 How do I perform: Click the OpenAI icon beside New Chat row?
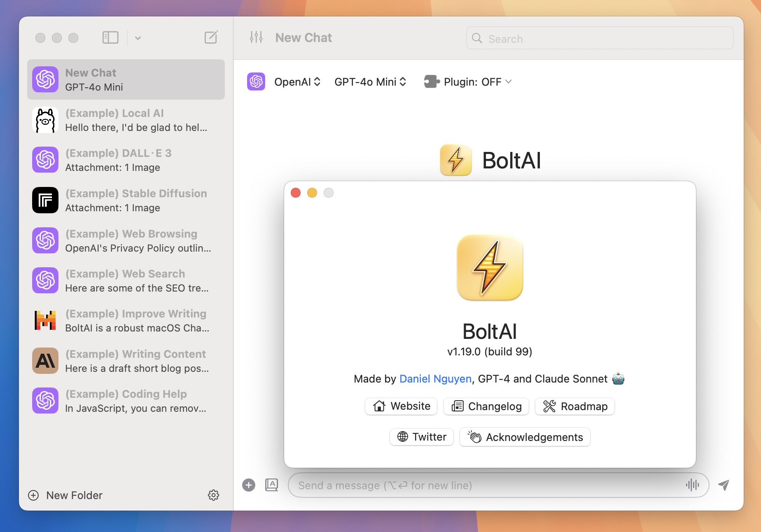pos(45,79)
